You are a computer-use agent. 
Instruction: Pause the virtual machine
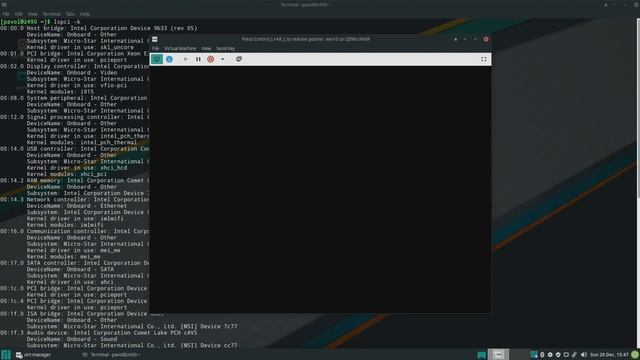[x=198, y=59]
